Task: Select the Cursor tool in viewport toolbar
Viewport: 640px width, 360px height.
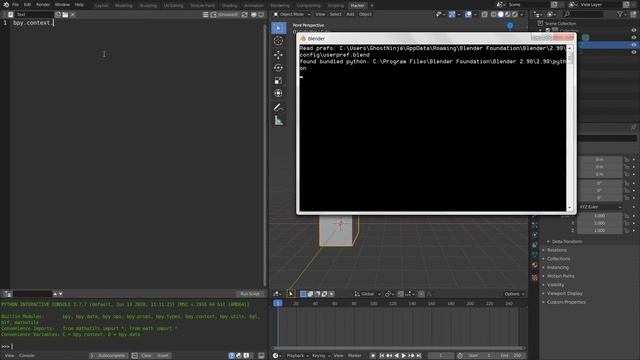Action: (x=278, y=41)
